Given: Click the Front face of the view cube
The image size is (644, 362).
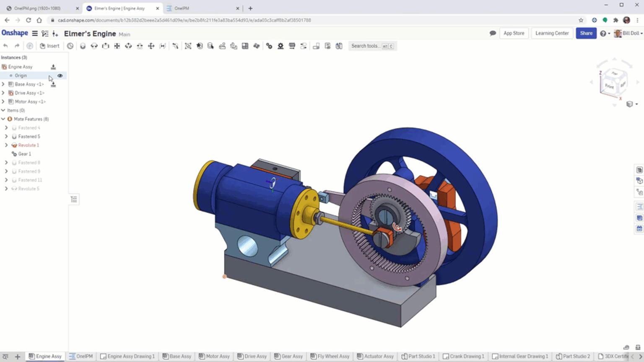Looking at the screenshot, I should pyautogui.click(x=610, y=85).
